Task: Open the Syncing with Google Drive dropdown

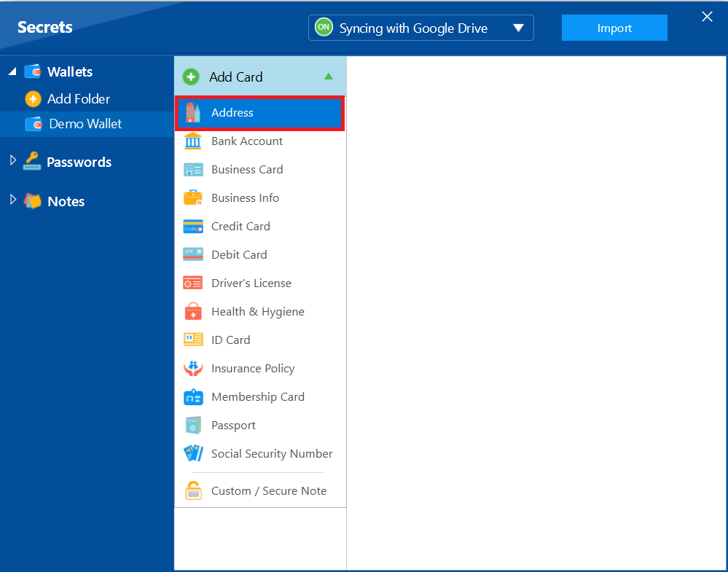Action: click(x=420, y=28)
